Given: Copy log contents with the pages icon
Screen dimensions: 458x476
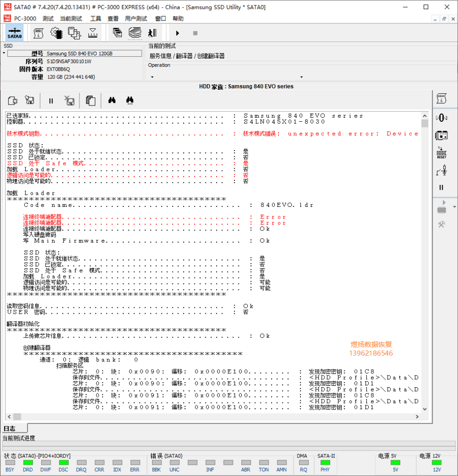Looking at the screenshot, I should click(91, 100).
